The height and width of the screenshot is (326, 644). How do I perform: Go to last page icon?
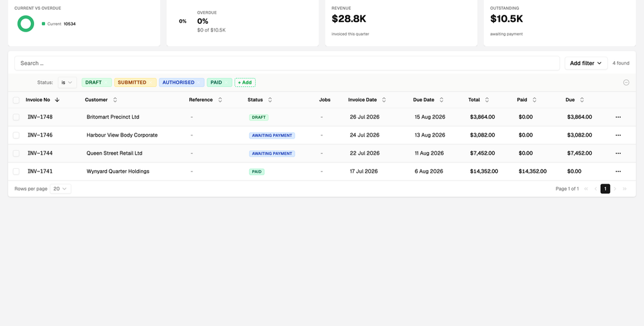[x=625, y=189]
